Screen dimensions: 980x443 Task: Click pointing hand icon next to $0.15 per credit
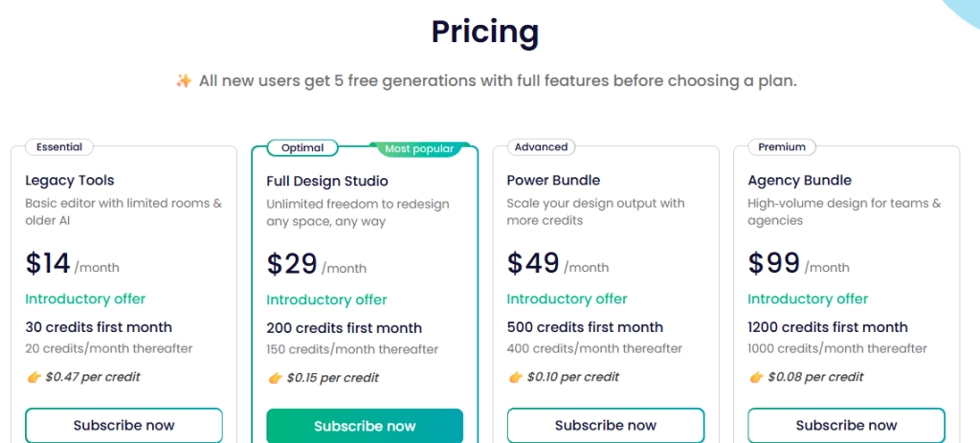coord(275,378)
